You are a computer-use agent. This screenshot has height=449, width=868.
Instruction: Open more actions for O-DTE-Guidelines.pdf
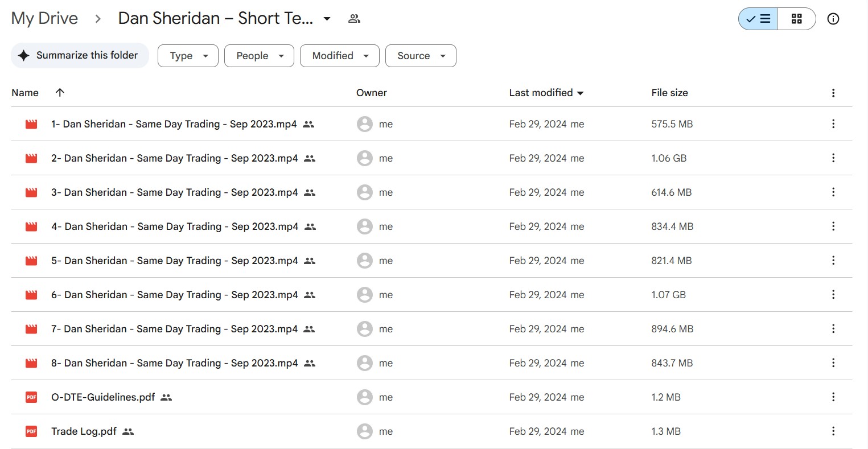(833, 397)
